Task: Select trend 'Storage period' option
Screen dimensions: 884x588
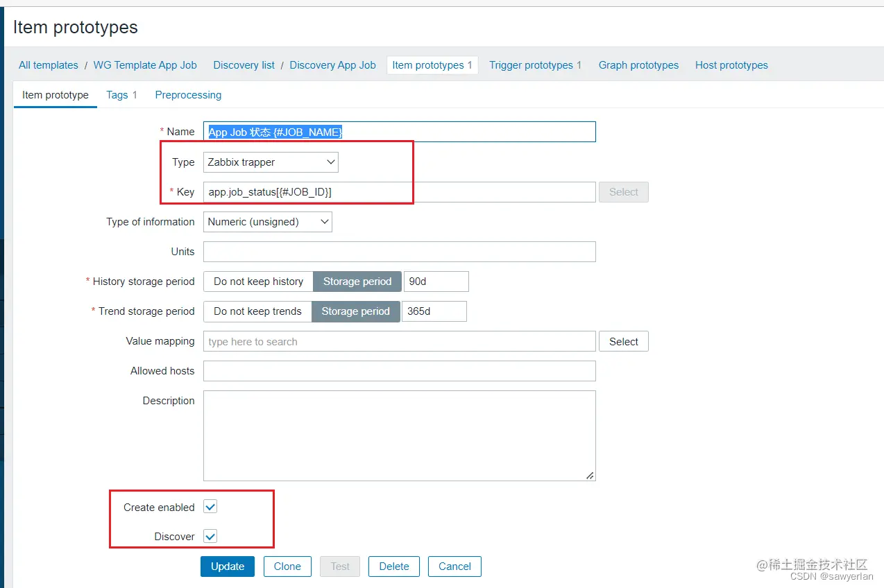Action: point(356,311)
